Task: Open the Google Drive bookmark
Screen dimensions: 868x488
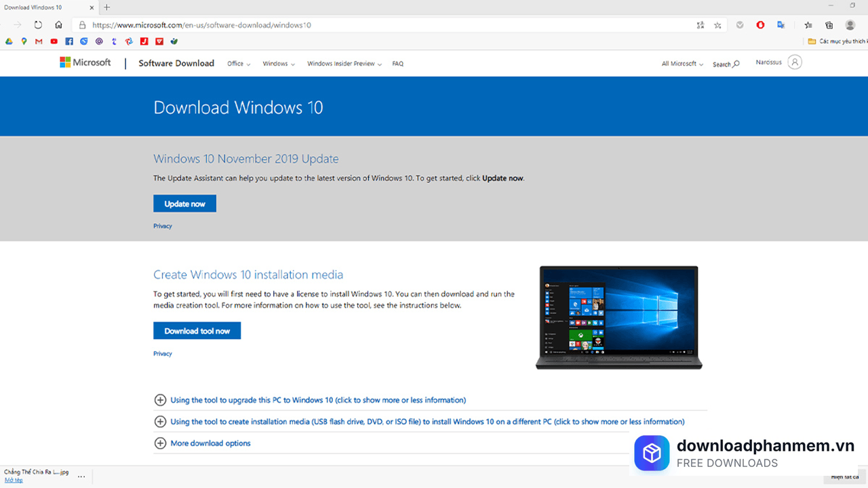Action: click(x=8, y=41)
